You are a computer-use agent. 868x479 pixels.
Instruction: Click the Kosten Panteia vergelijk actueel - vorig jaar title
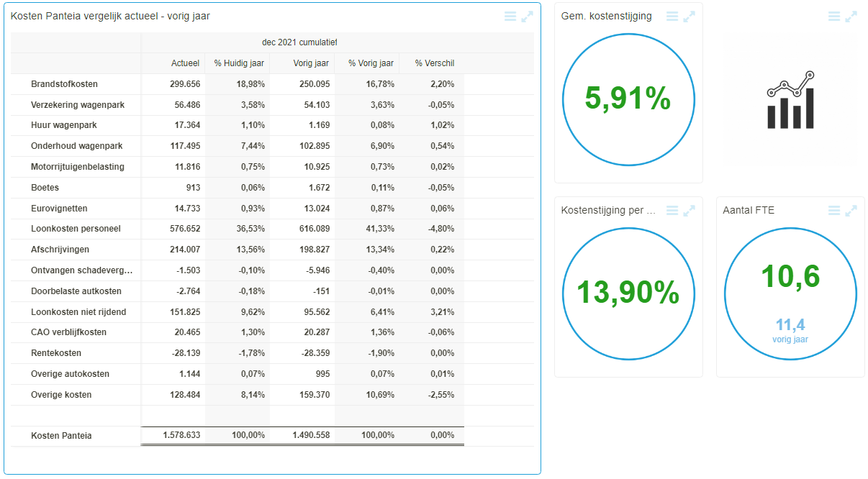tap(110, 16)
